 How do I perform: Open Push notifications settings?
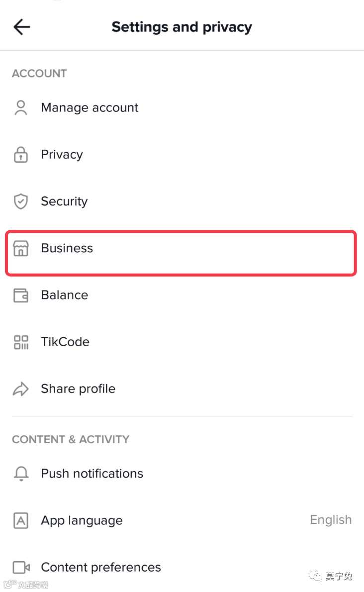[x=92, y=474]
